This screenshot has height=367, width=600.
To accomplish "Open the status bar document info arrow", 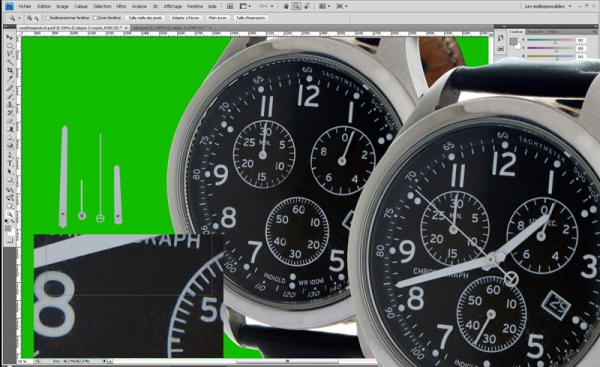I will point(104,361).
